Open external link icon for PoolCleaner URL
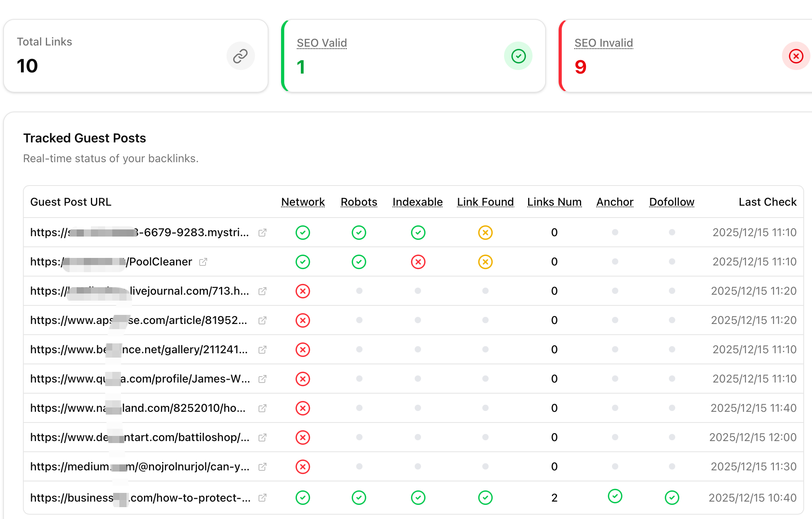The height and width of the screenshot is (519, 812). point(203,262)
